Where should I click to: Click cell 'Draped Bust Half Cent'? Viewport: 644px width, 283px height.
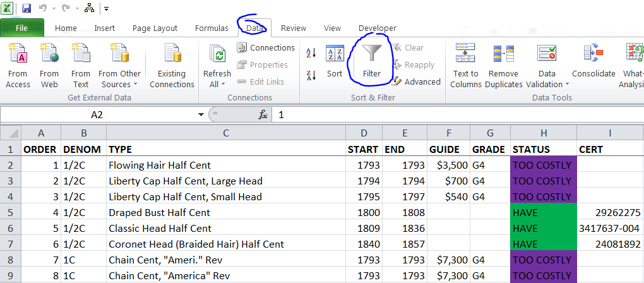click(226, 212)
